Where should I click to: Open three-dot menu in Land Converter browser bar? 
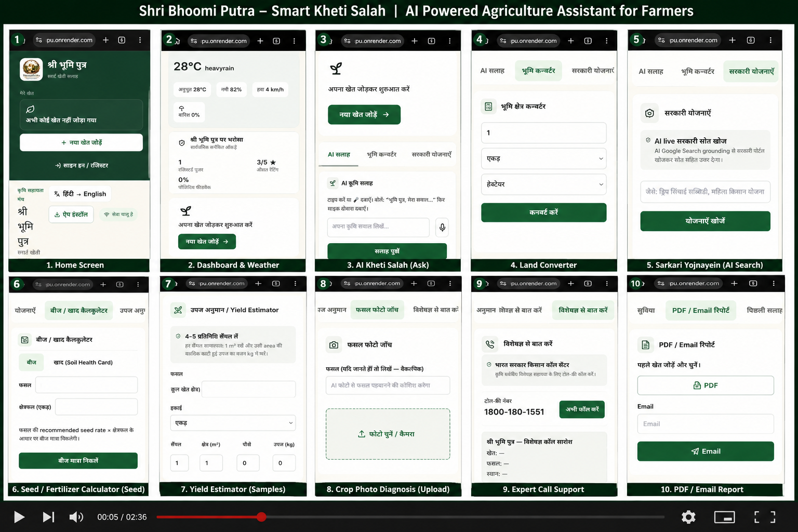[x=606, y=41]
